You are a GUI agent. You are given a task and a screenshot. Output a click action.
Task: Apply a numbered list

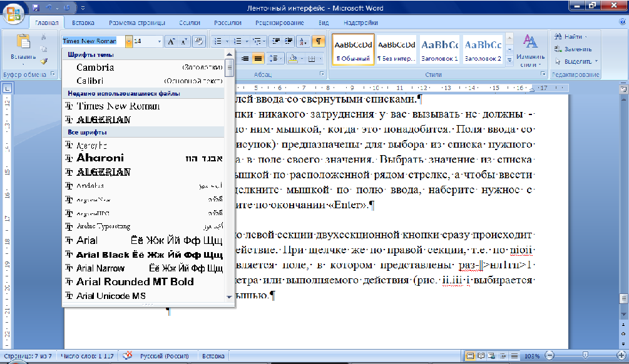tap(237, 41)
